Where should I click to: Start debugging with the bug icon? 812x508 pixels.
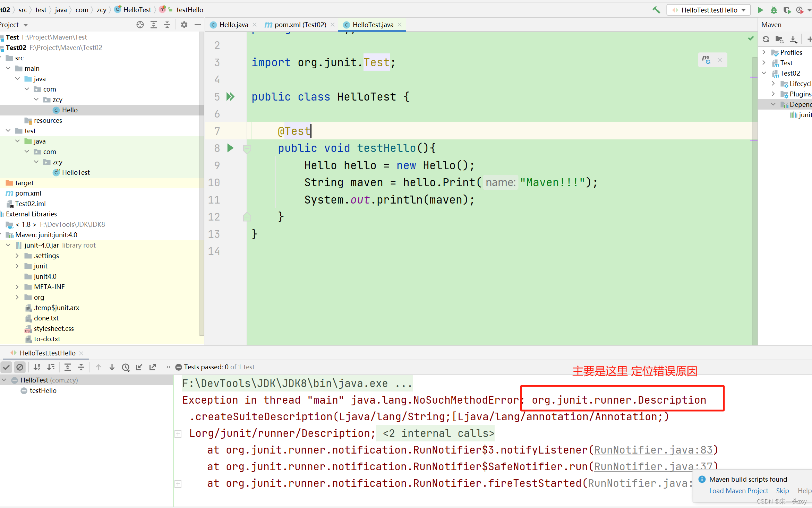(x=773, y=10)
